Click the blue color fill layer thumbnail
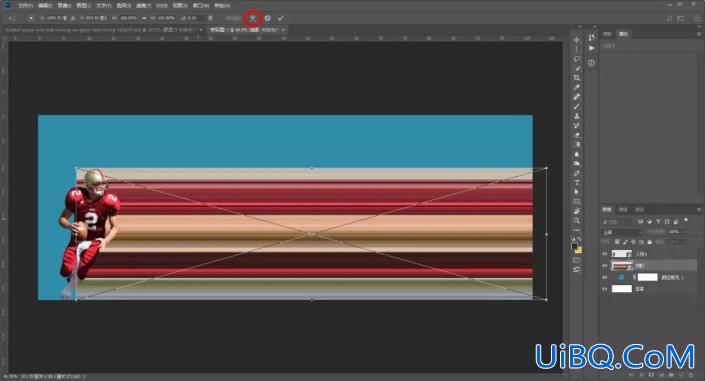The width and height of the screenshot is (705, 381). click(622, 277)
